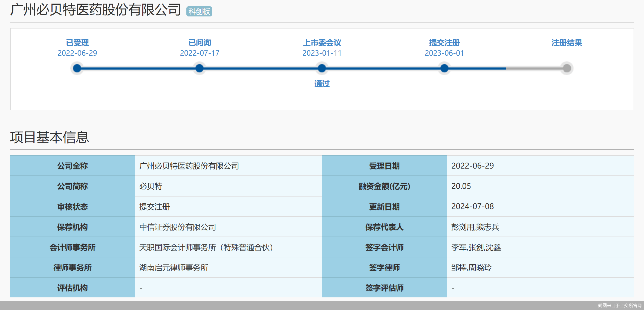Click the 签字会计师 header cell

coord(385,247)
